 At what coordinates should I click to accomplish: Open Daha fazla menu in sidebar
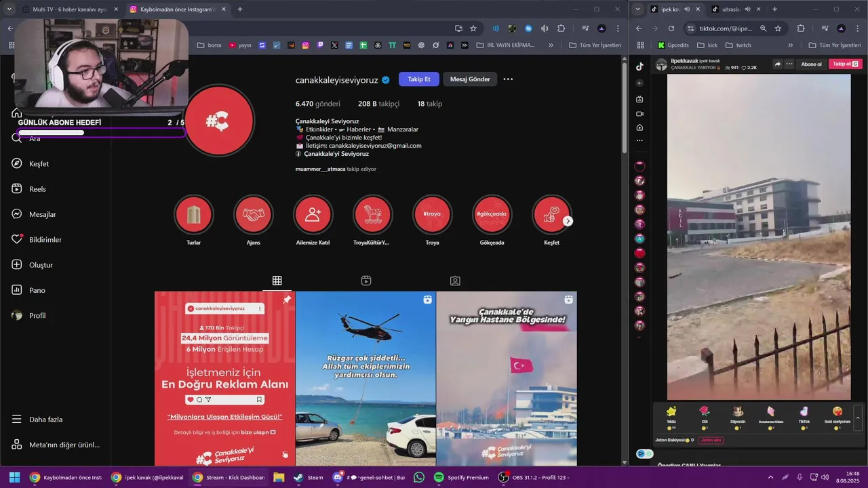[x=37, y=420]
